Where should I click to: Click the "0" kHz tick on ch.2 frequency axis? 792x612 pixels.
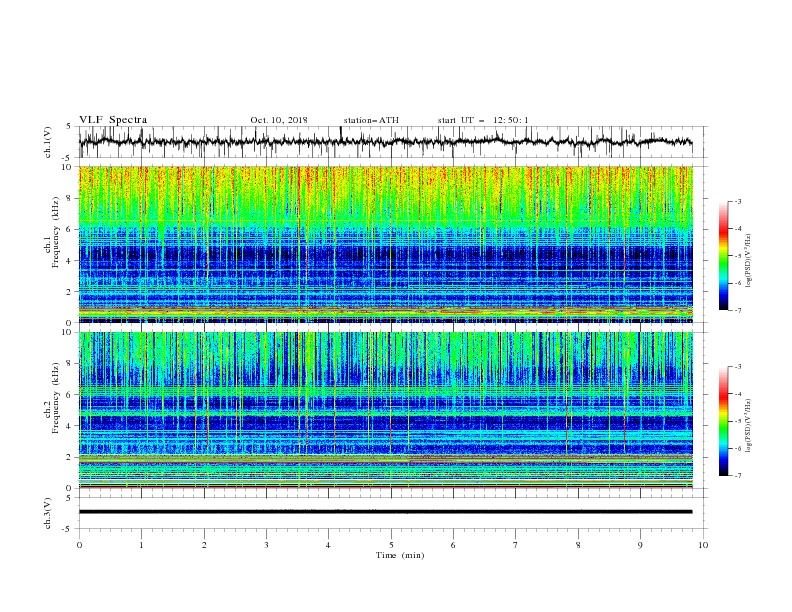(69, 488)
